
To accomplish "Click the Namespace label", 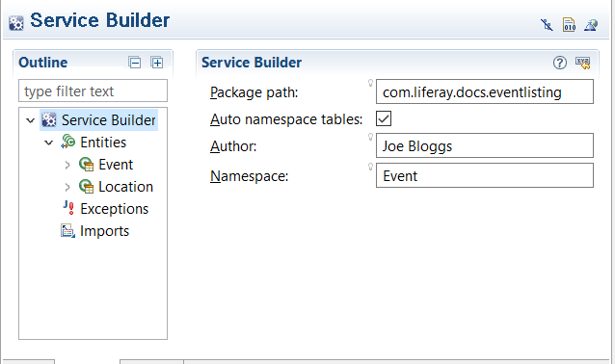I will (x=250, y=176).
